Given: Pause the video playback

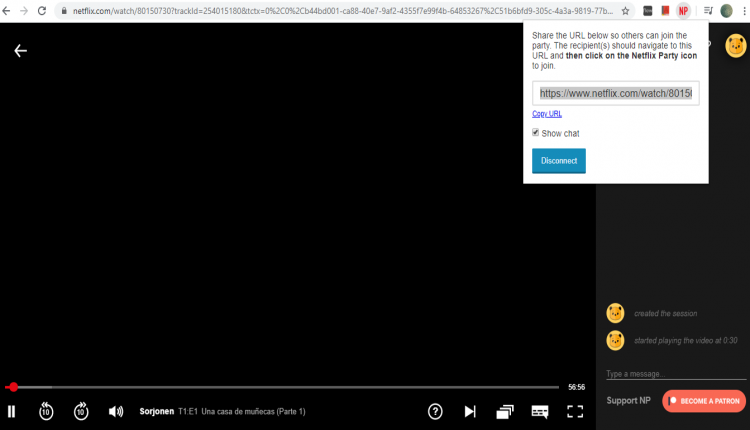Looking at the screenshot, I should [x=12, y=411].
